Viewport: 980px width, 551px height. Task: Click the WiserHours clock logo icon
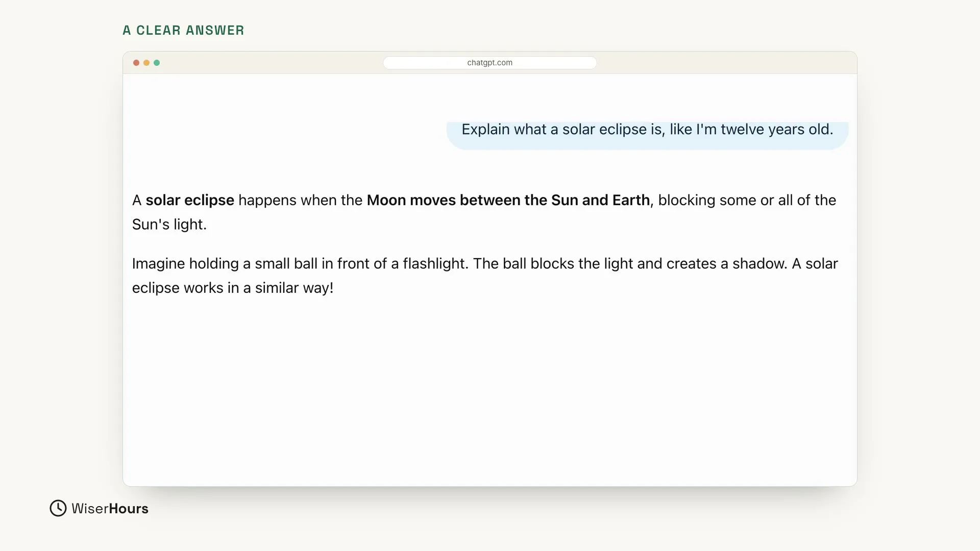click(x=58, y=508)
